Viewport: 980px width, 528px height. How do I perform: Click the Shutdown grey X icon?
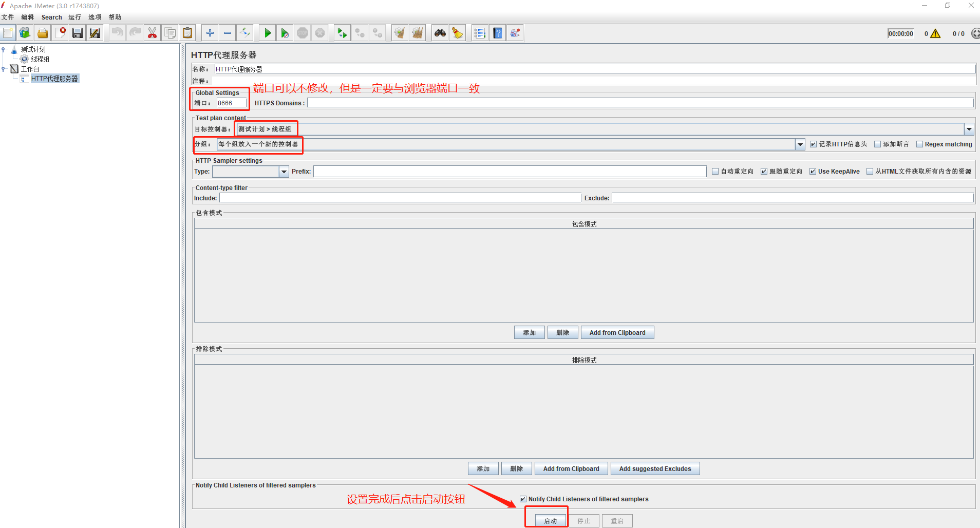[x=320, y=33]
